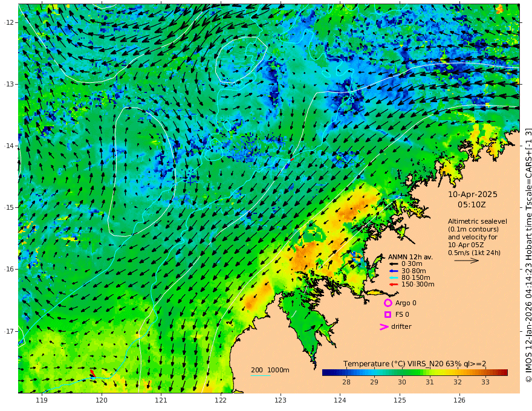Click the 'Argo 0' label
Viewport: 532px width, 411px height.
point(406,303)
